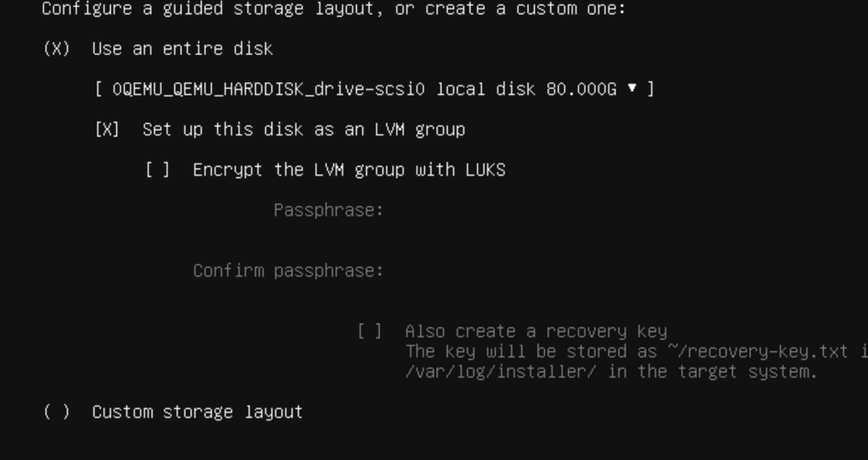The width and height of the screenshot is (868, 460).
Task: Click the "Custom storage layout" label text
Action: click(198, 412)
